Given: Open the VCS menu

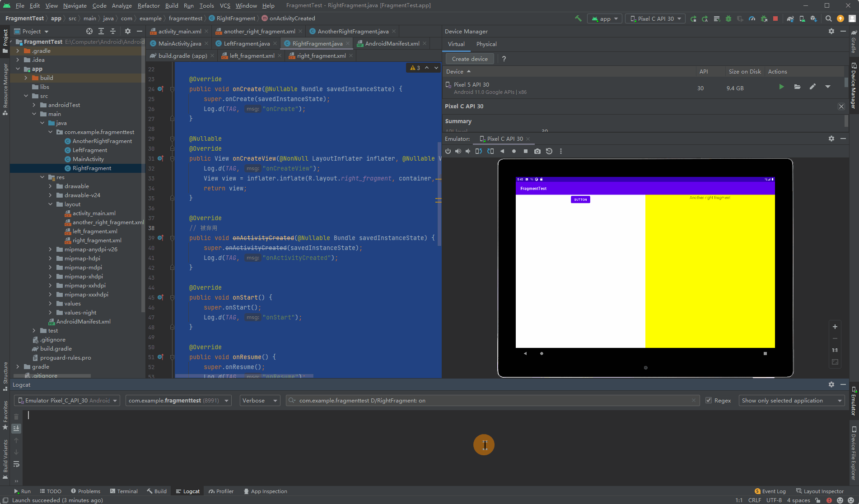Looking at the screenshot, I should (225, 5).
